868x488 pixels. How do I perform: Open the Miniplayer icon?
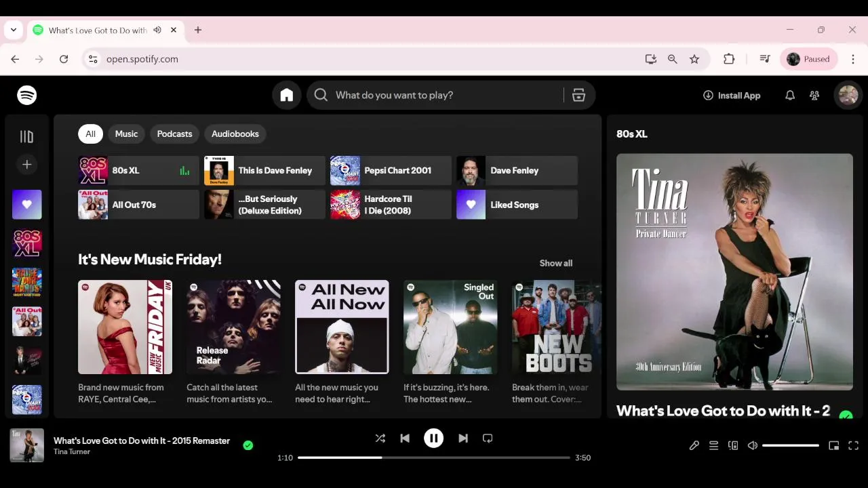pyautogui.click(x=834, y=445)
